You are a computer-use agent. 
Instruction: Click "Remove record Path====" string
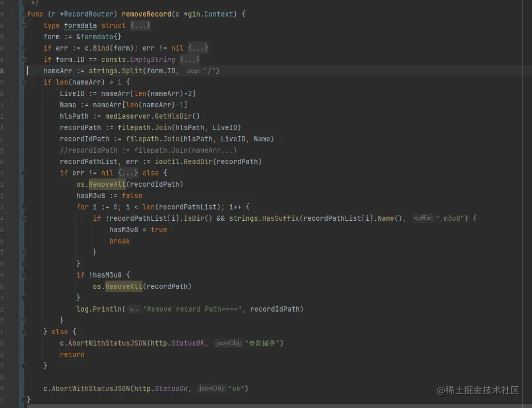tap(192, 309)
